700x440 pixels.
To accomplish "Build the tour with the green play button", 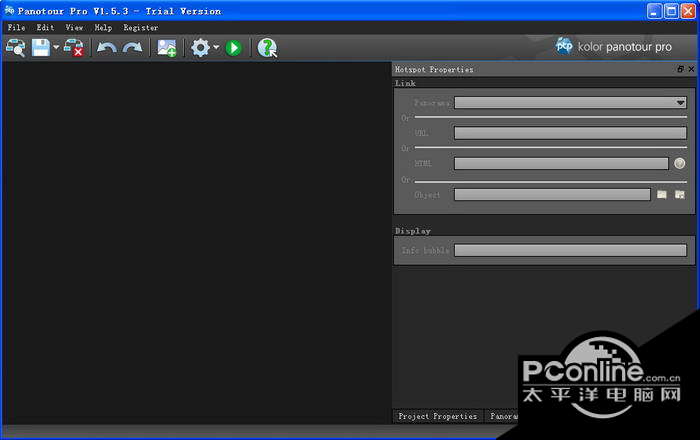I will (x=233, y=48).
